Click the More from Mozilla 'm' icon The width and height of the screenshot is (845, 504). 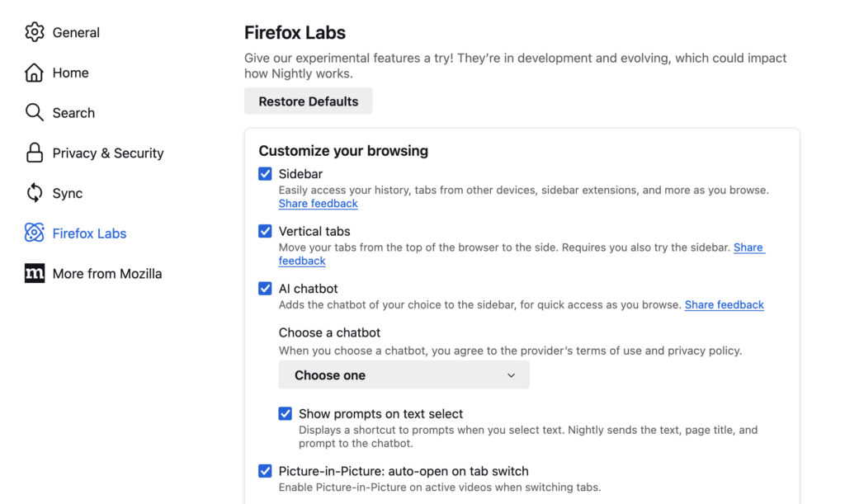(x=35, y=273)
